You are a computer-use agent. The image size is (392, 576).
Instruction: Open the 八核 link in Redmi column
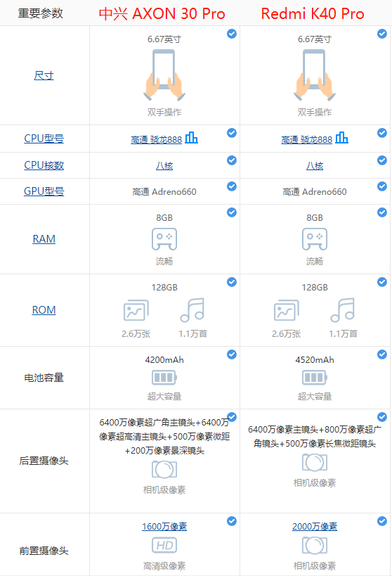[x=315, y=166]
